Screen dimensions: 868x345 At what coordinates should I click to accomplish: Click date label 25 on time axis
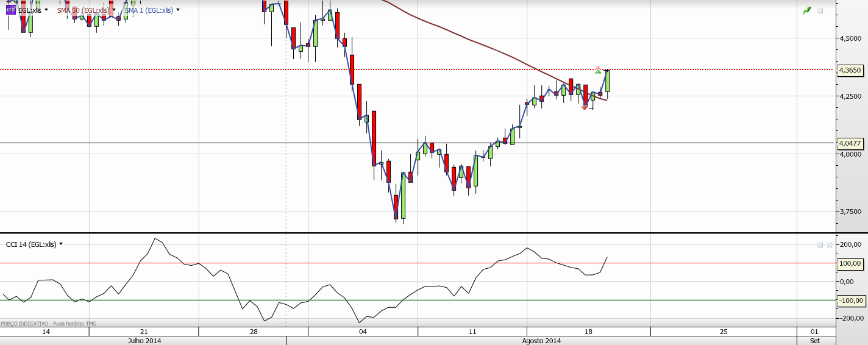(x=724, y=332)
